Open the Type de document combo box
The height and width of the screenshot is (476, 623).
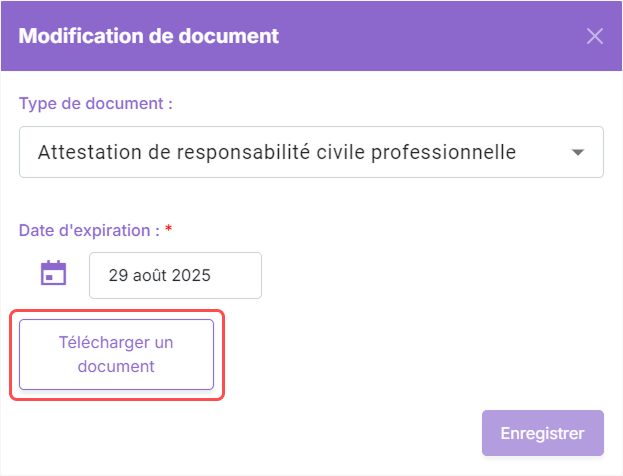click(x=312, y=152)
